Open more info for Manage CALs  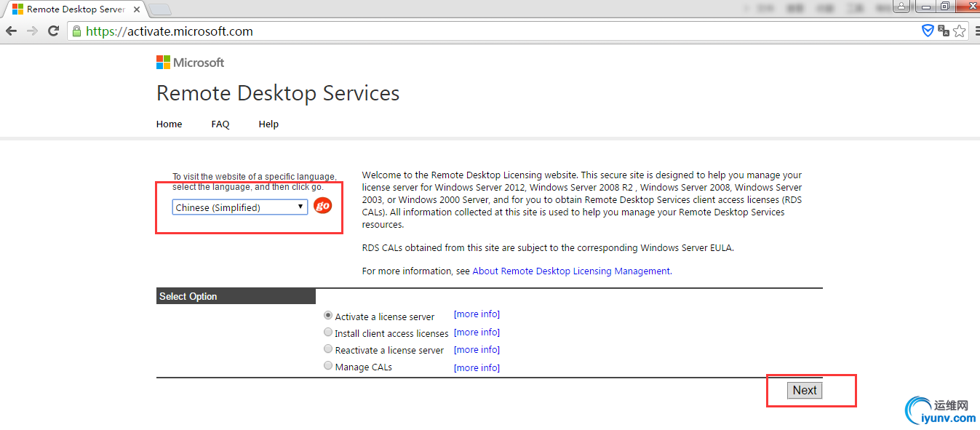477,368
